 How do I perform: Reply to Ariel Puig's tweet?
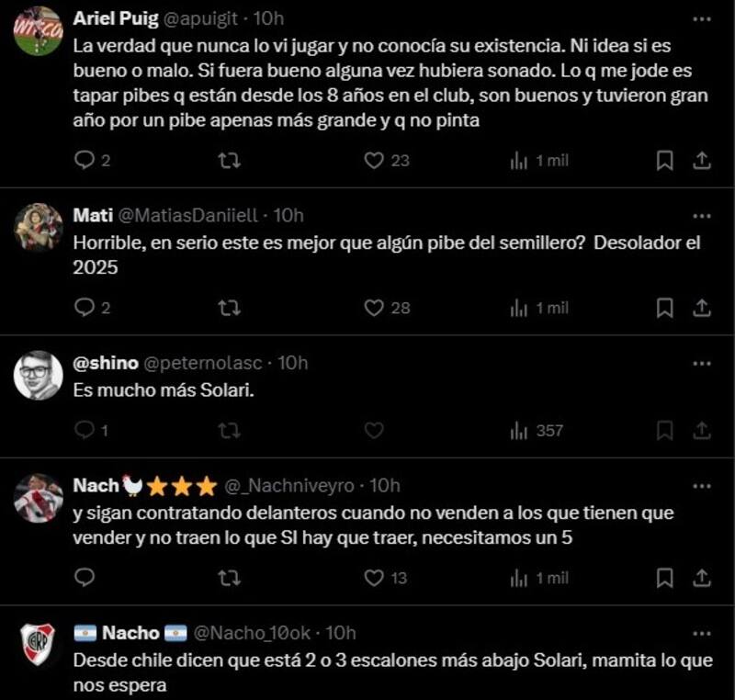coord(85,161)
